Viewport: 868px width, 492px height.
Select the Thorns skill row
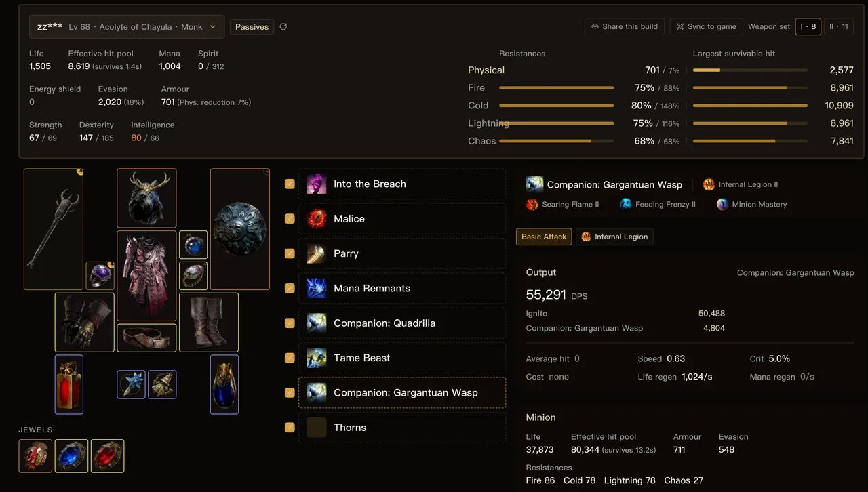(402, 428)
